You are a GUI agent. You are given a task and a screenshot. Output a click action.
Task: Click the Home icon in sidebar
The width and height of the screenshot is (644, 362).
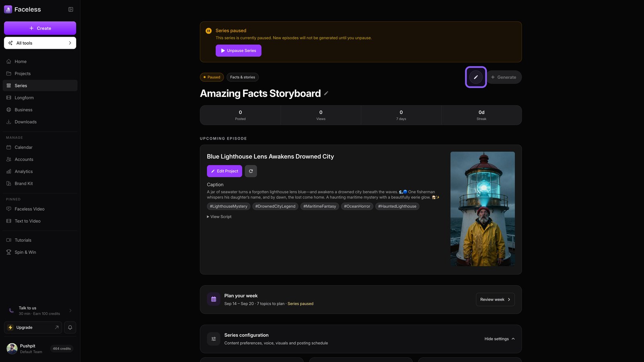click(x=9, y=62)
